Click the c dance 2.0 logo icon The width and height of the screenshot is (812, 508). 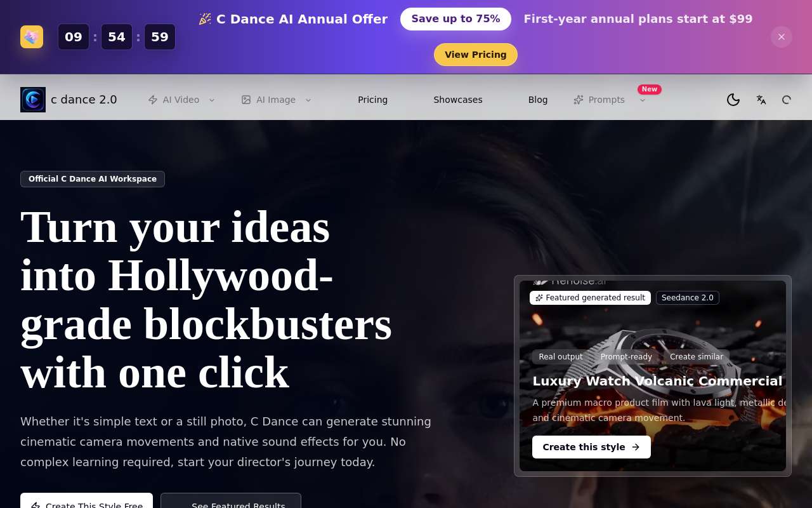click(33, 100)
